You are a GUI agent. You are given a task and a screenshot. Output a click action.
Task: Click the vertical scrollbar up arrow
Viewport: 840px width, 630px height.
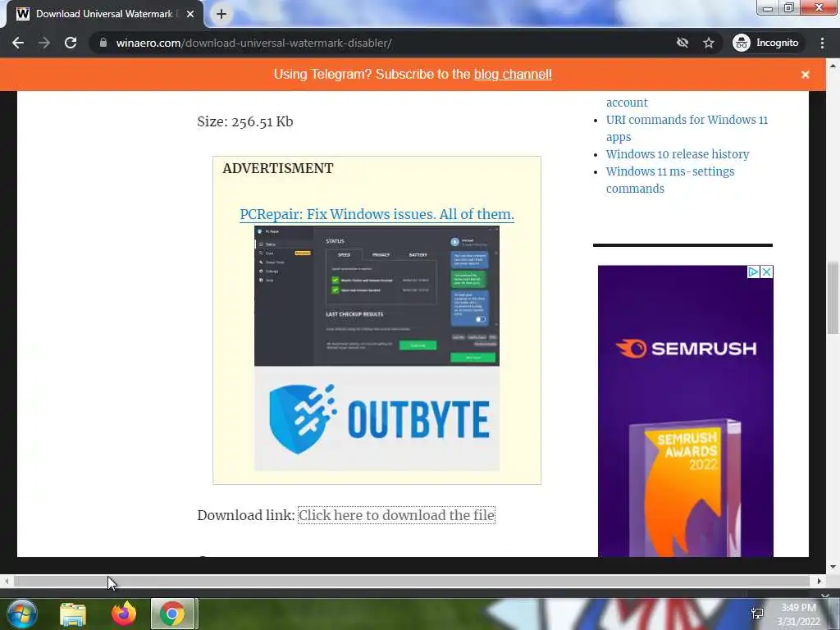click(x=833, y=66)
